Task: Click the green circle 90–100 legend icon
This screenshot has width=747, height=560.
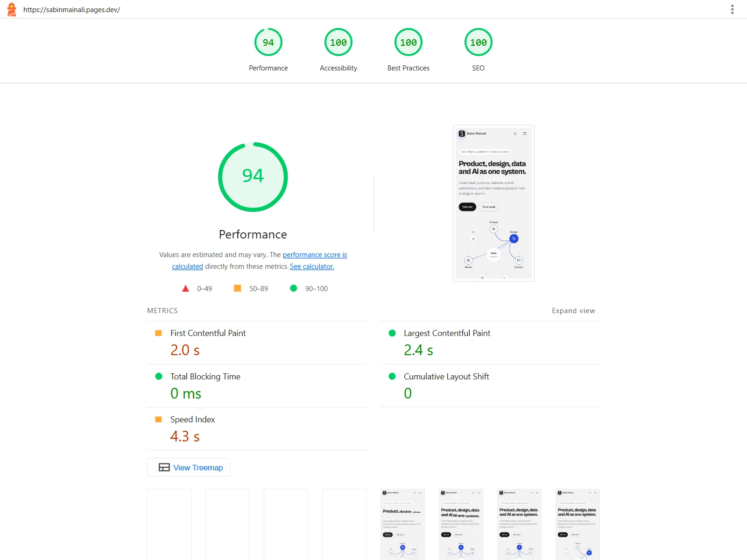Action: click(x=294, y=288)
